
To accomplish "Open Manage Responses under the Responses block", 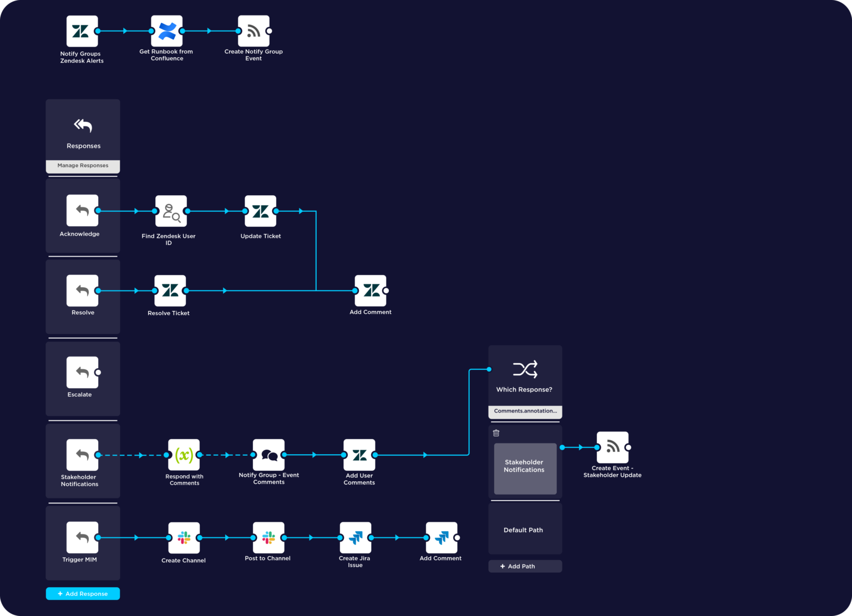I will tap(83, 165).
